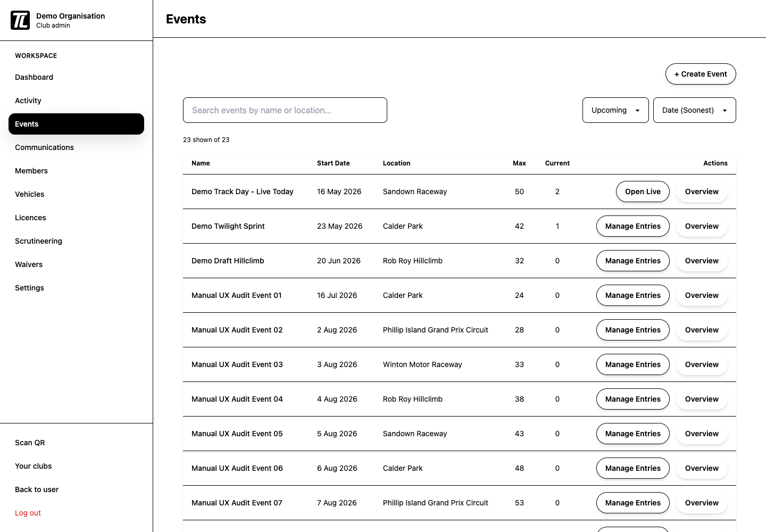
Task: Click Demo Organisation name in header
Action: (x=71, y=16)
